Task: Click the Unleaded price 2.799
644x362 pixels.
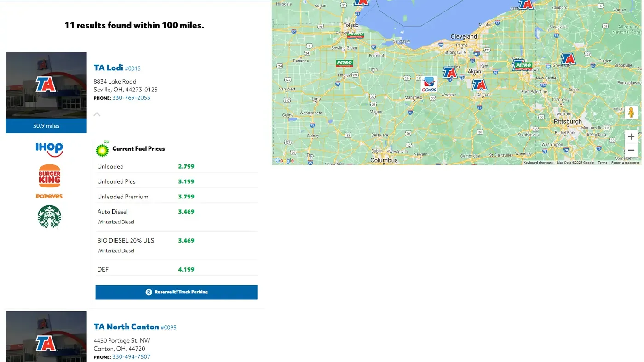Action: (186, 166)
